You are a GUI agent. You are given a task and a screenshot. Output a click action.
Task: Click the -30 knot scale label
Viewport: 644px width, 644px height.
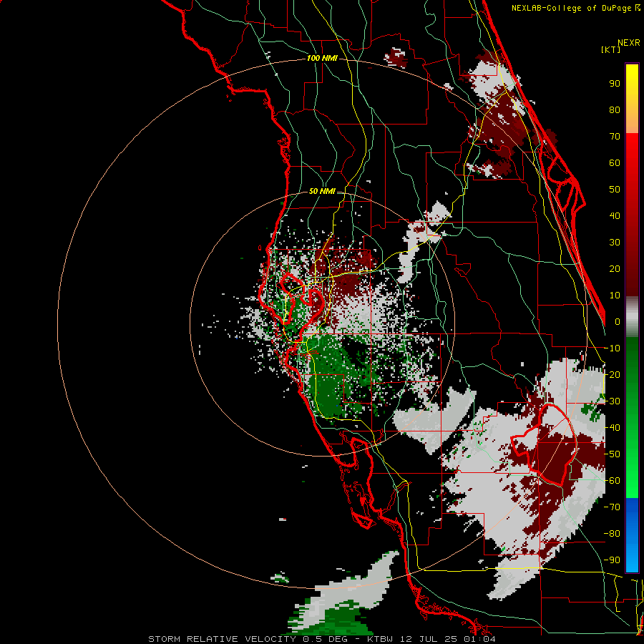coord(612,401)
